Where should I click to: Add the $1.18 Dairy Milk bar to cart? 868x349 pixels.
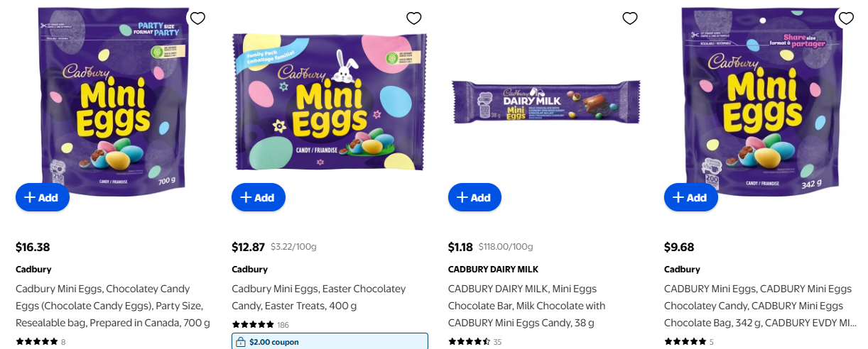tap(474, 197)
